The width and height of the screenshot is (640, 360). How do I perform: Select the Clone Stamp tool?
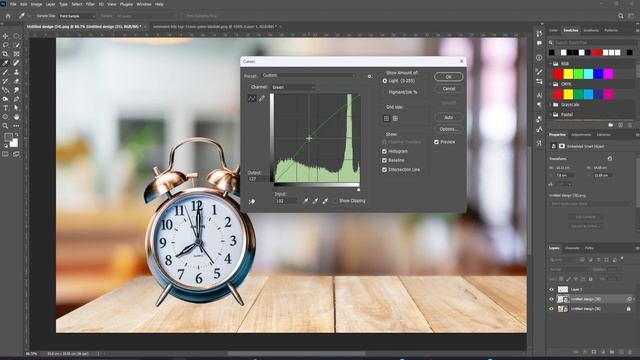(16, 72)
